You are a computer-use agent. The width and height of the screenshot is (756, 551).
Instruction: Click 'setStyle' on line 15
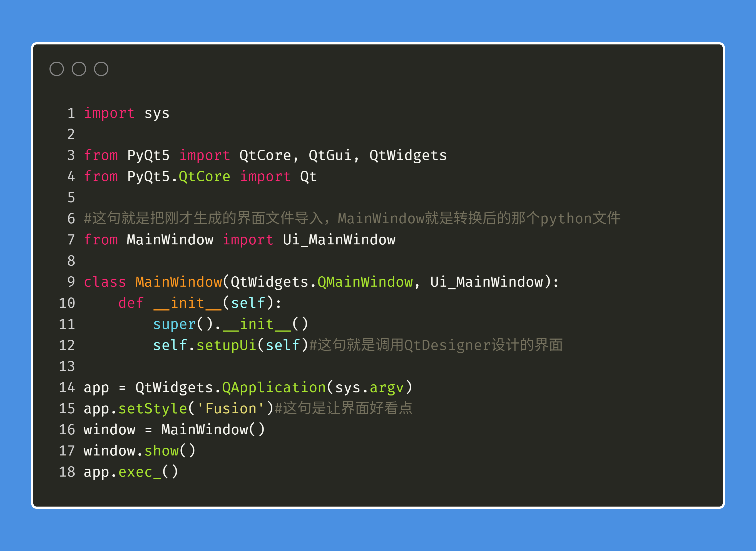click(153, 409)
